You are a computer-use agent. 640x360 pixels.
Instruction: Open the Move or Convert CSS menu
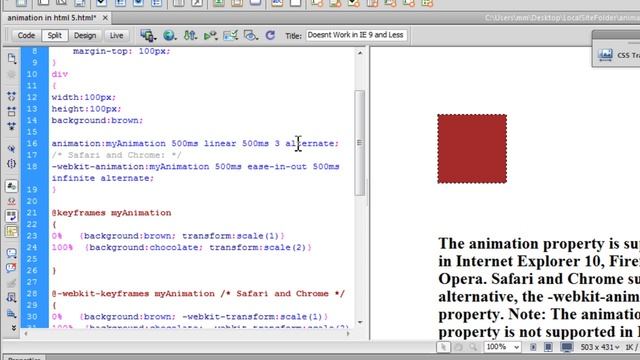point(11,313)
